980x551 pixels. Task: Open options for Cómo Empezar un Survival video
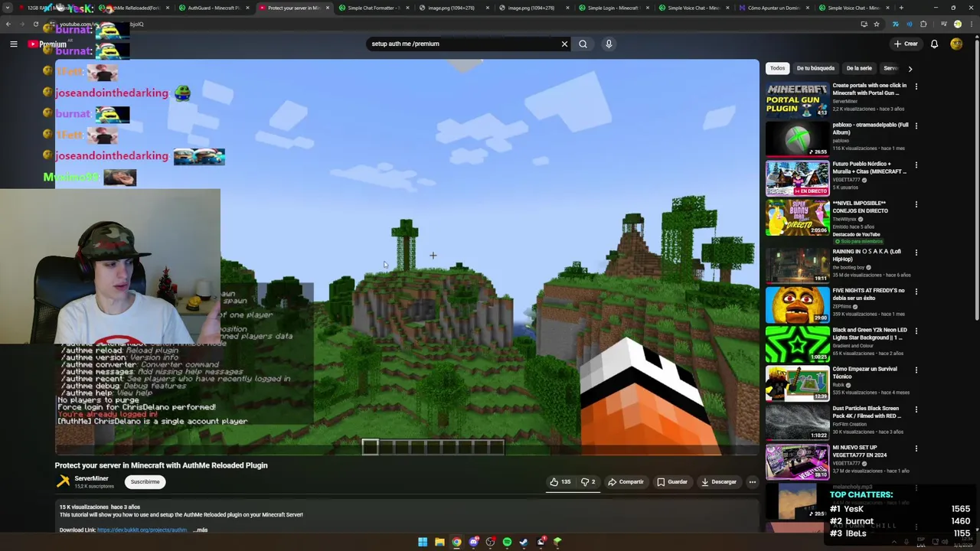click(916, 370)
